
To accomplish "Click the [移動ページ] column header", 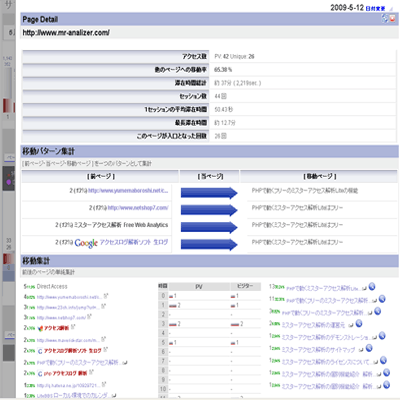I will pyautogui.click(x=320, y=176).
